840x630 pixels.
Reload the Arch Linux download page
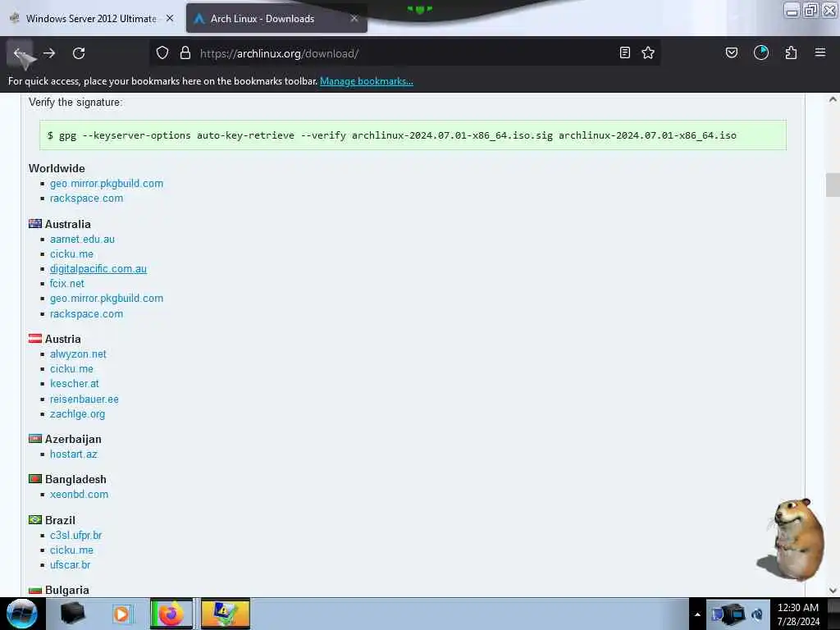[x=79, y=53]
